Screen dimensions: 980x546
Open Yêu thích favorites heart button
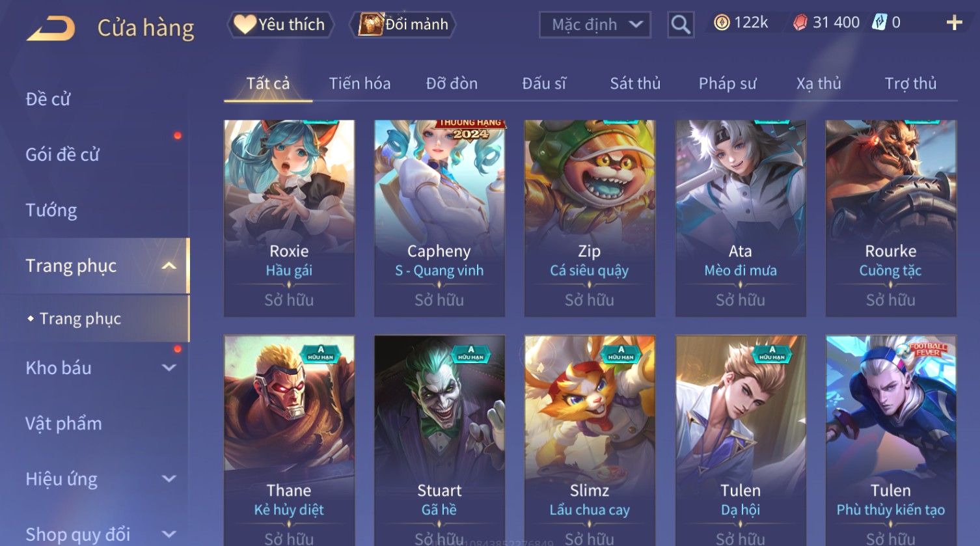(280, 25)
